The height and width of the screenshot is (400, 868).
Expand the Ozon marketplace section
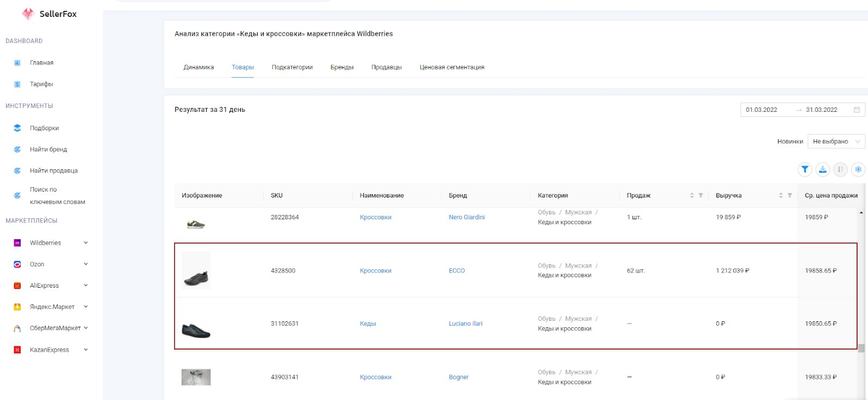(86, 264)
